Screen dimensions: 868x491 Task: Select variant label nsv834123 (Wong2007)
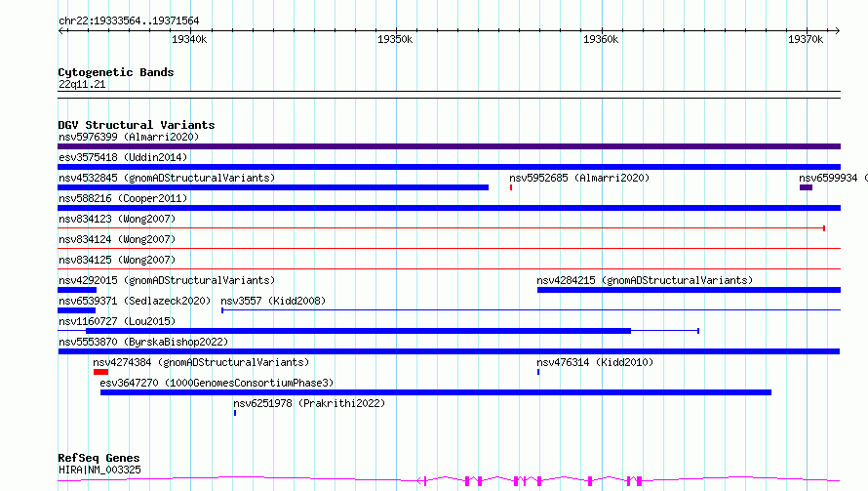[117, 219]
